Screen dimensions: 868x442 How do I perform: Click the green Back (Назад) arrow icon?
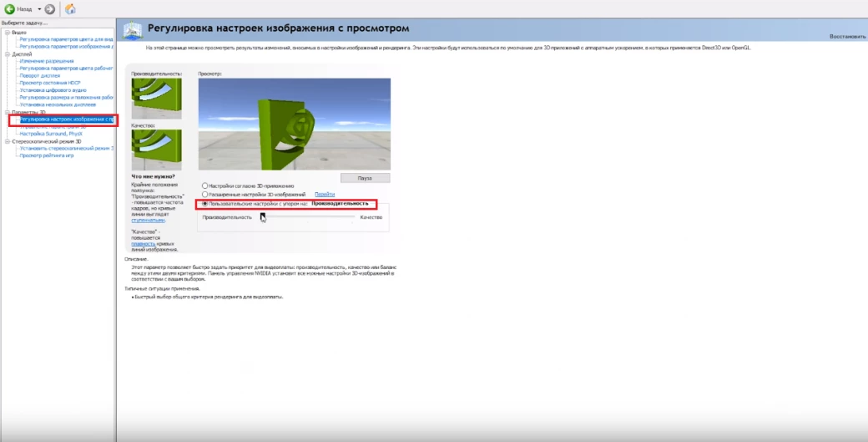click(9, 8)
